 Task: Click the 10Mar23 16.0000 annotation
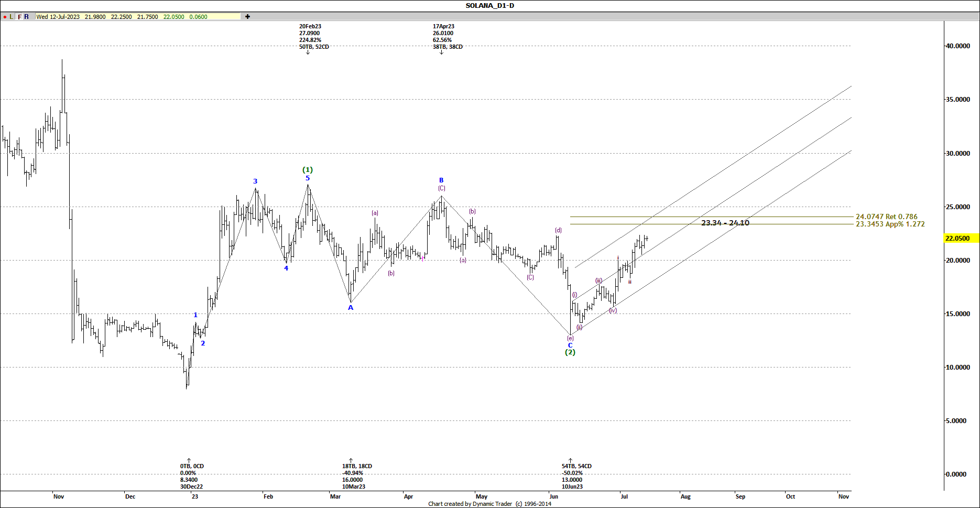[x=357, y=476]
